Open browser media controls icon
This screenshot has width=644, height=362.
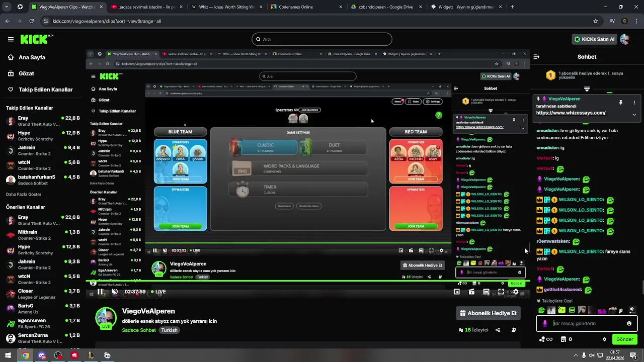click(612, 21)
